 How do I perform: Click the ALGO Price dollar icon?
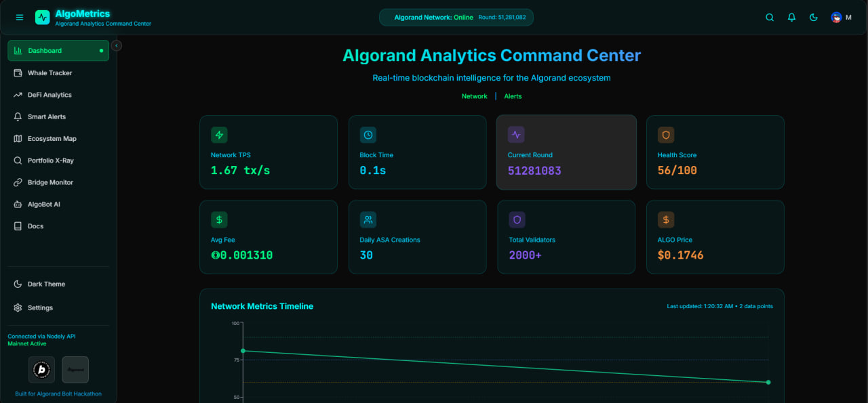click(666, 219)
